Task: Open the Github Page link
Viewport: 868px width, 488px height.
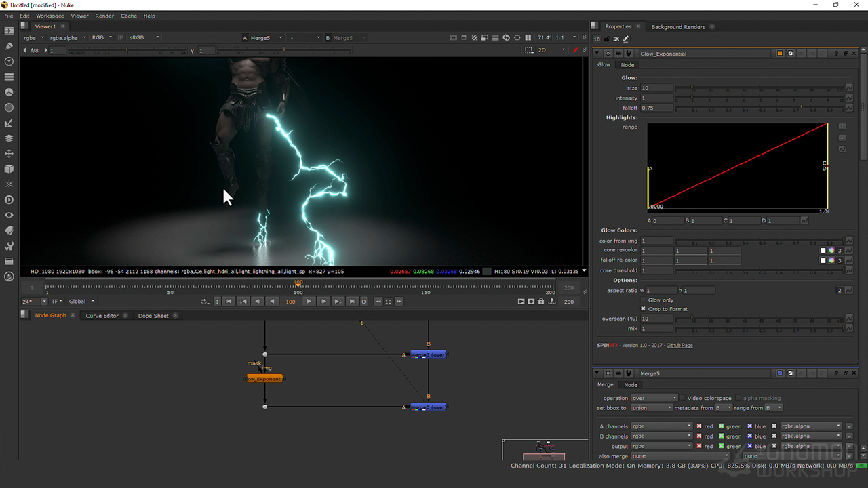Action: click(679, 346)
